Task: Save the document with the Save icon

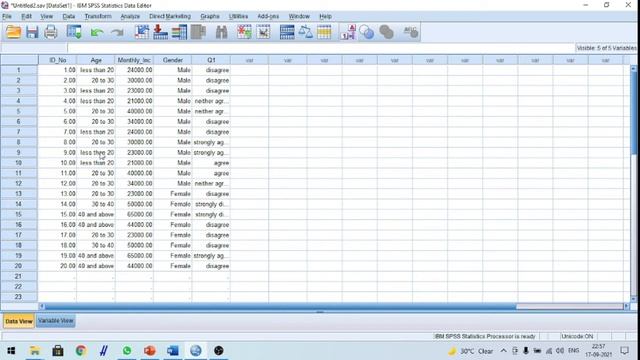Action: (x=32, y=32)
